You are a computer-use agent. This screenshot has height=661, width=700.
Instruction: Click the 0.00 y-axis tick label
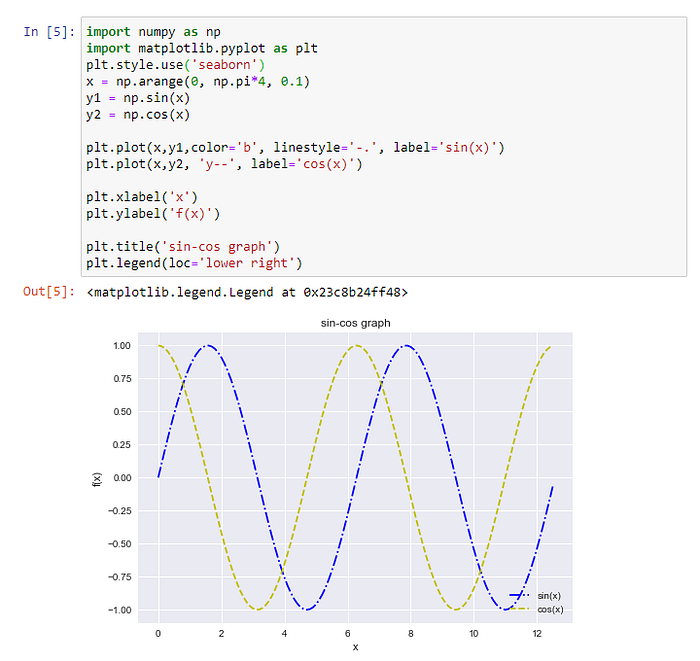click(122, 478)
